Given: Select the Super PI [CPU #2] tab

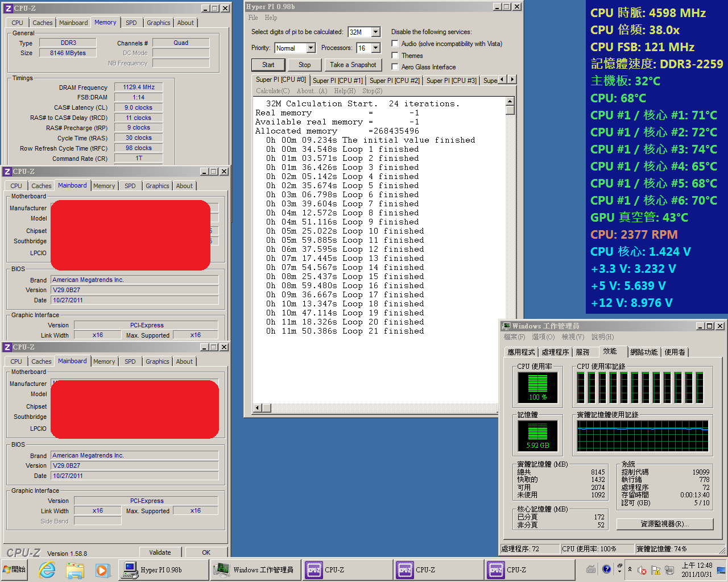Looking at the screenshot, I should [x=395, y=81].
